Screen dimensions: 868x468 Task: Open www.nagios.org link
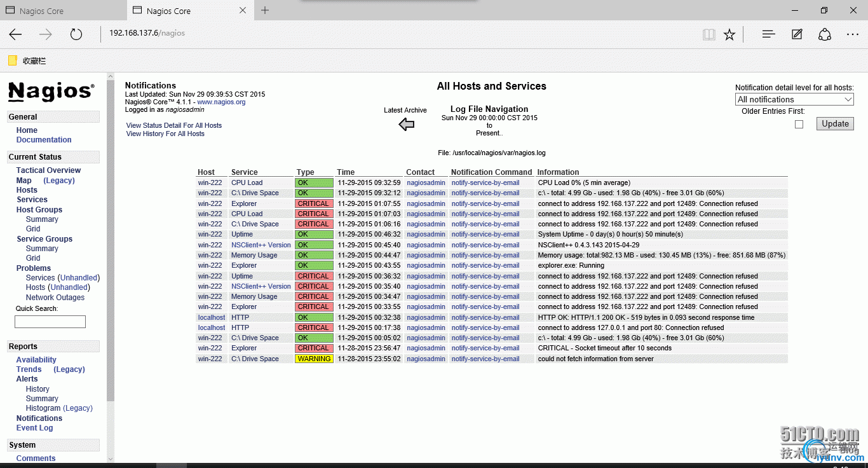click(221, 102)
